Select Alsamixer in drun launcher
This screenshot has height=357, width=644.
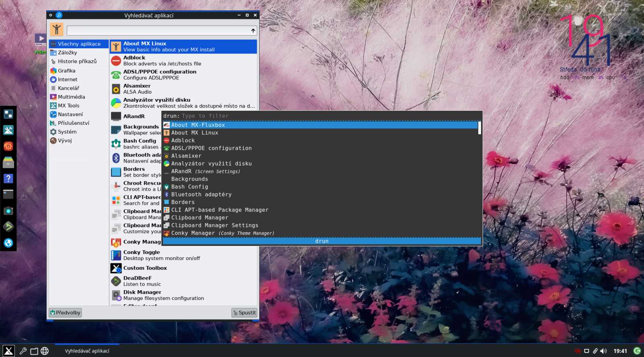[320, 156]
